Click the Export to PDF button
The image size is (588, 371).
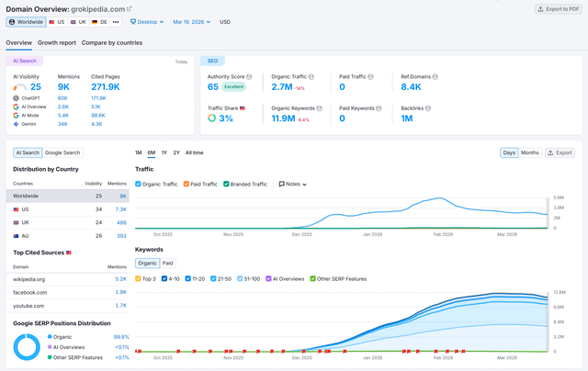click(x=558, y=9)
